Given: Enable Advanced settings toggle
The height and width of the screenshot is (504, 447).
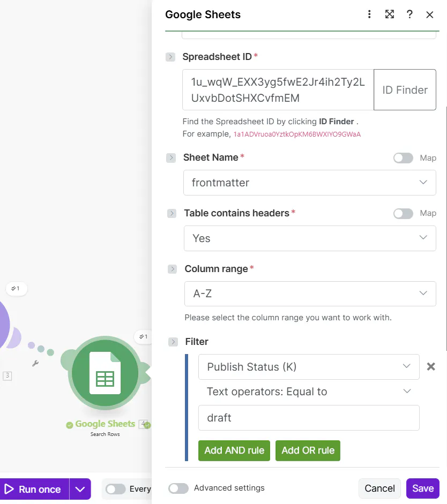Looking at the screenshot, I should pyautogui.click(x=178, y=488).
